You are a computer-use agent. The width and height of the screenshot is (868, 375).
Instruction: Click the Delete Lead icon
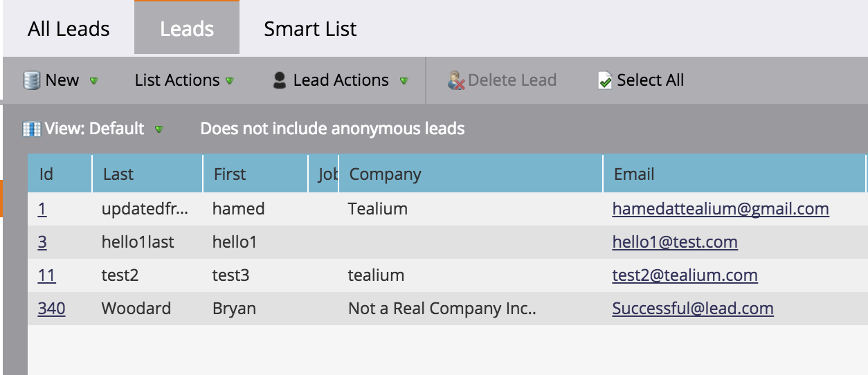457,81
